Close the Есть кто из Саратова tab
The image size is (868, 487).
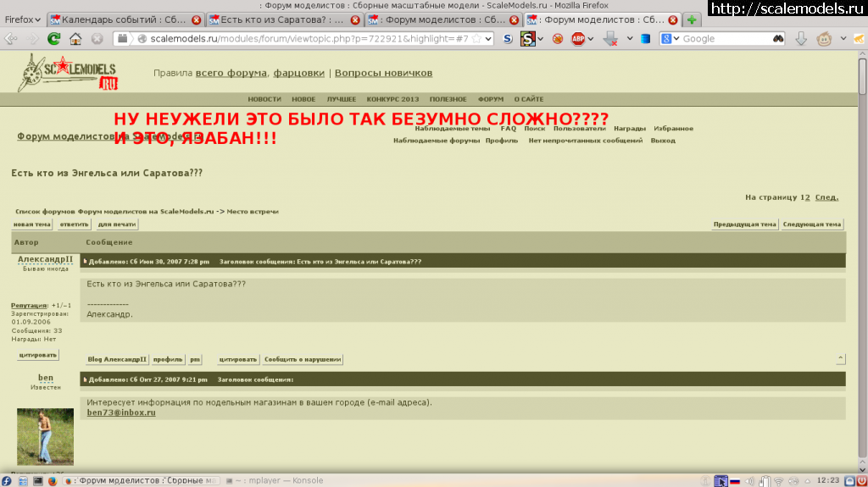(355, 20)
